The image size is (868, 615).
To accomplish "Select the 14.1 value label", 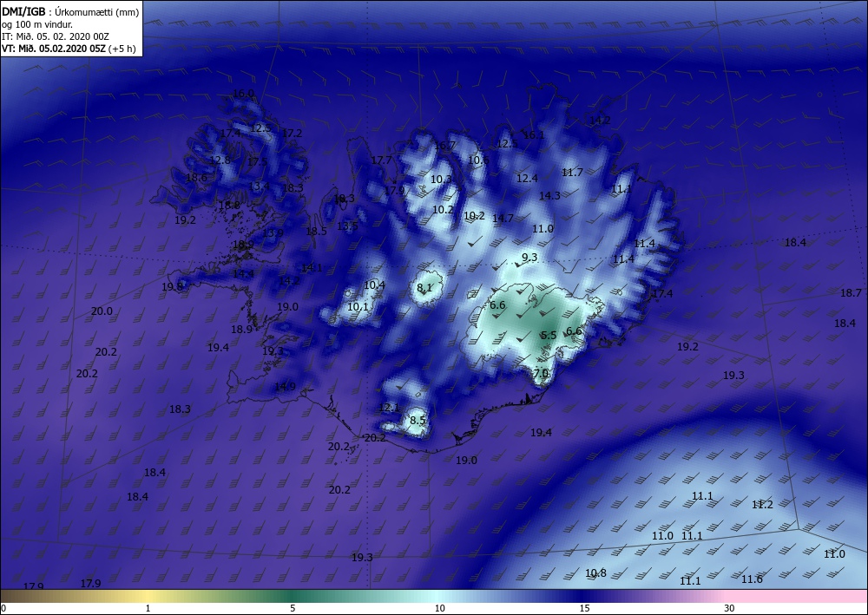I will pyautogui.click(x=311, y=268).
